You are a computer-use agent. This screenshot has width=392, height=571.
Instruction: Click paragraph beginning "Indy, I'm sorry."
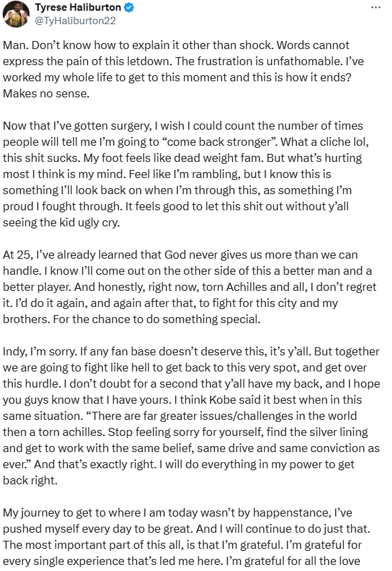(191, 416)
